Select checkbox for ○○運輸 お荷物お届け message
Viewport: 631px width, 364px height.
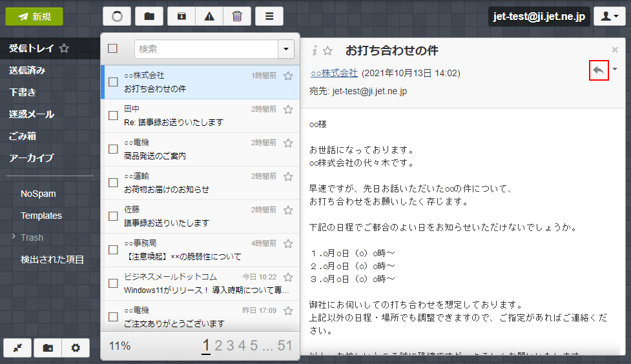pos(113,183)
